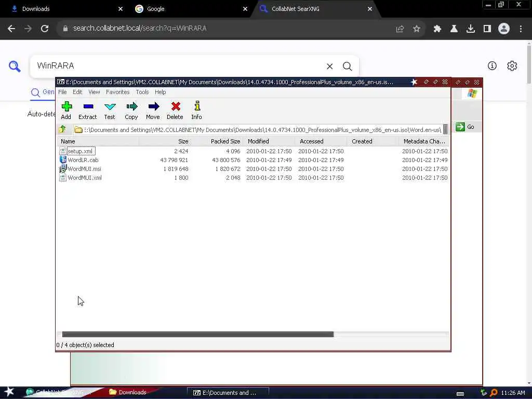Click the browser back arrow
Image resolution: width=532 pixels, height=399 pixels.
[11, 29]
